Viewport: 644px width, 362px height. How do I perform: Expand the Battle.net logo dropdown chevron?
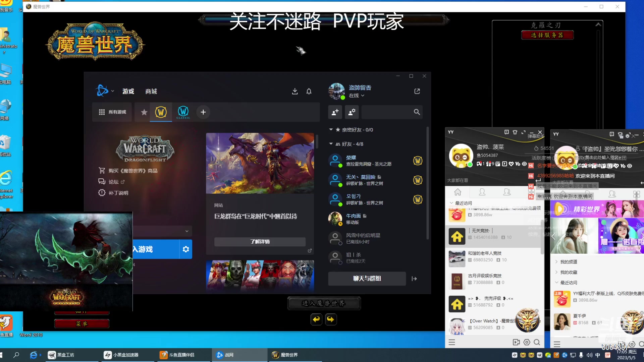[113, 91]
